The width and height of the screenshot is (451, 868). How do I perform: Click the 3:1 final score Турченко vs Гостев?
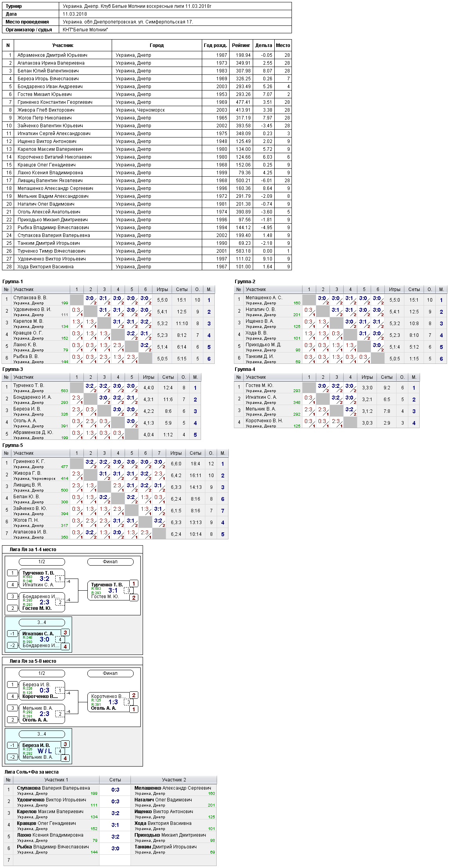(x=113, y=590)
